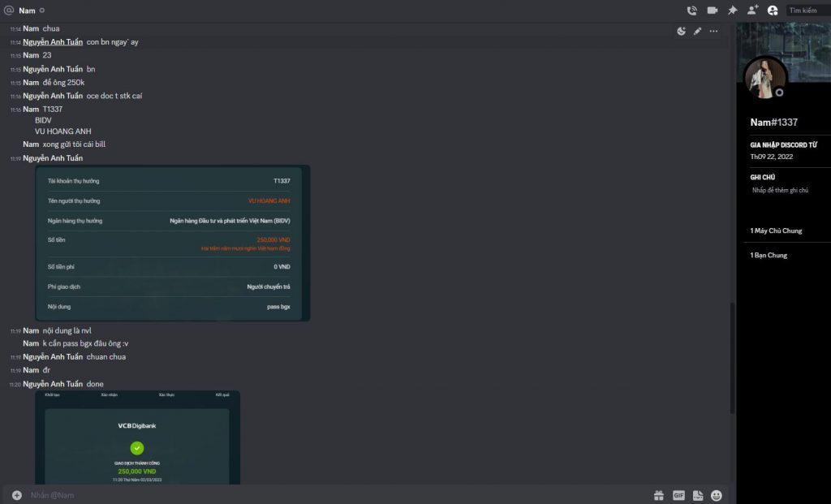Click the search box 'Tìm kiếm'
Image resolution: width=831 pixels, height=504 pixels.
point(807,11)
